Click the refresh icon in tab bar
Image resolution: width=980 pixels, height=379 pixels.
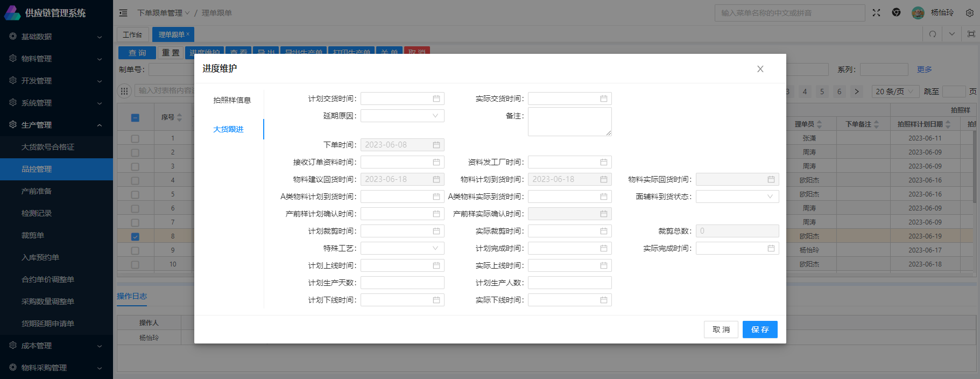[933, 34]
